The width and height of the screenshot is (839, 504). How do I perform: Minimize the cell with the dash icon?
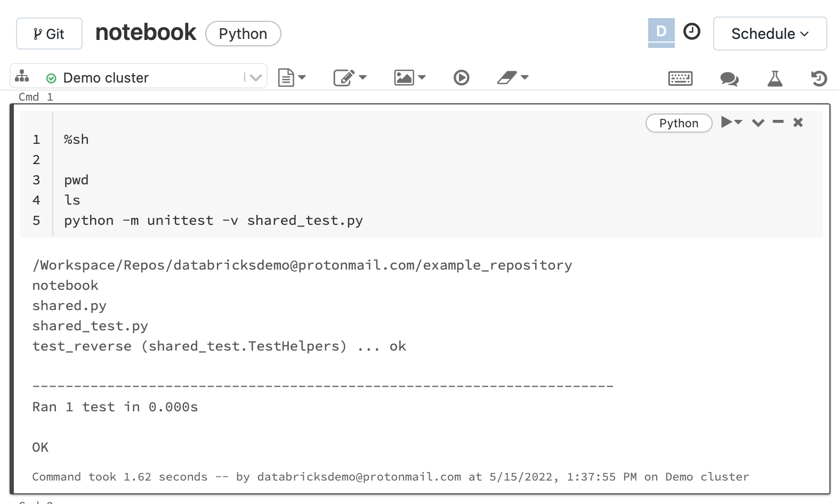pyautogui.click(x=778, y=122)
